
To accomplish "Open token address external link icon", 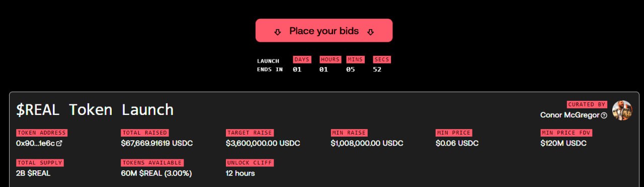I will pyautogui.click(x=59, y=144).
